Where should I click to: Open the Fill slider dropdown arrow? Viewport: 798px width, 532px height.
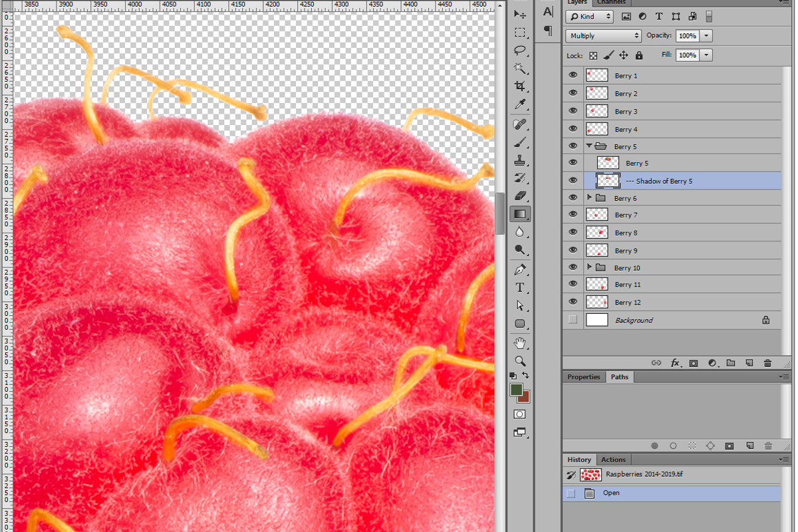(706, 55)
